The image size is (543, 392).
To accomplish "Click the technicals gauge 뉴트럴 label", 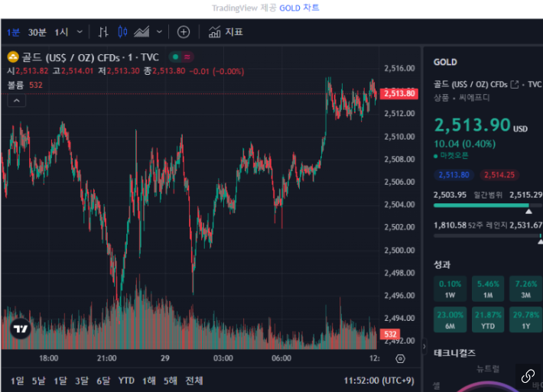I will coord(488,369).
